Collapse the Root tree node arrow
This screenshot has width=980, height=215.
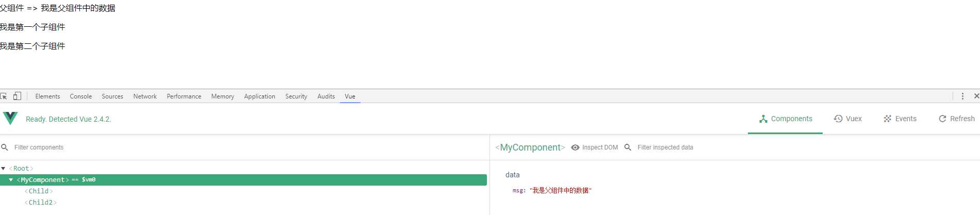3,169
